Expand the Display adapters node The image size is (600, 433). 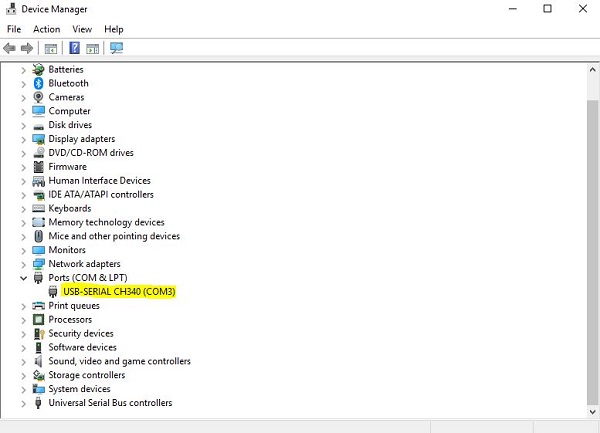(23, 139)
